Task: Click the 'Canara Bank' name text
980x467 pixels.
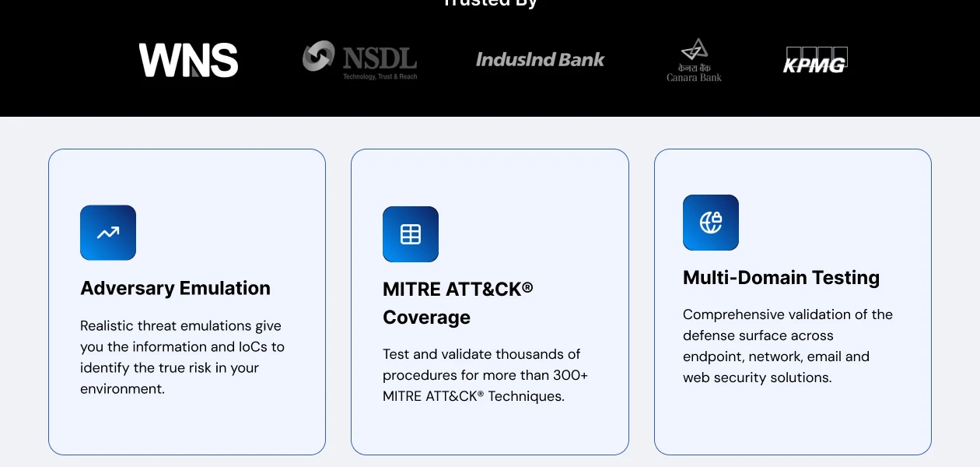Action: point(694,77)
